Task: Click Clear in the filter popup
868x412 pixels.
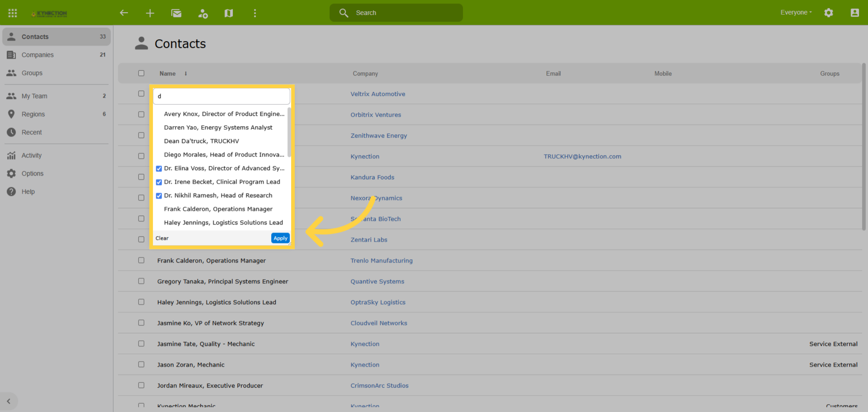Action: pyautogui.click(x=162, y=238)
